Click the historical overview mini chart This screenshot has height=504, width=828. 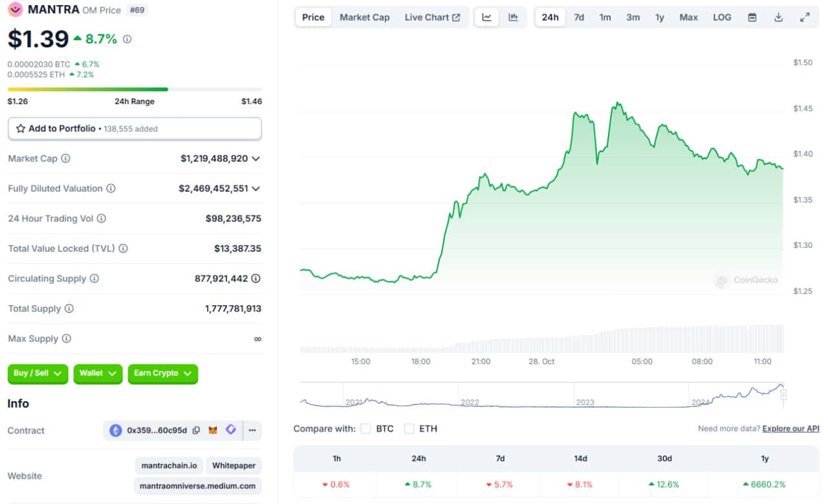coord(541,395)
